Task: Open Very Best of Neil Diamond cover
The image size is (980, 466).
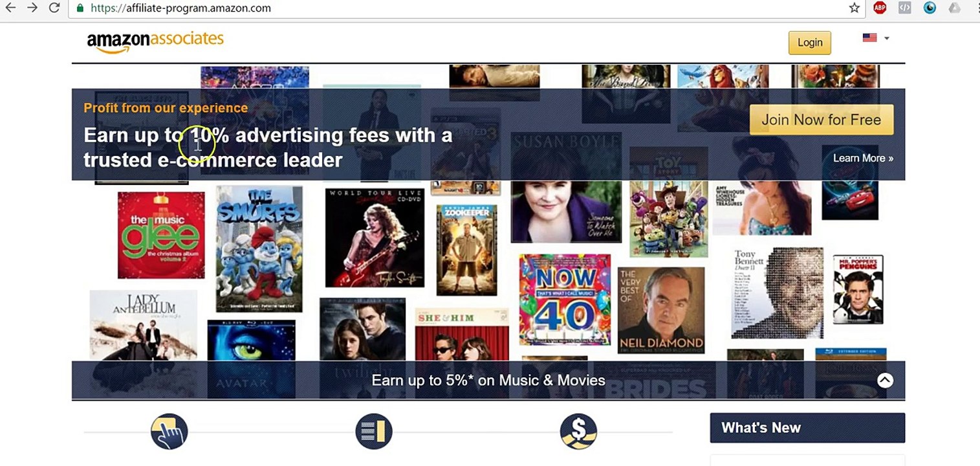Action: pyautogui.click(x=661, y=310)
